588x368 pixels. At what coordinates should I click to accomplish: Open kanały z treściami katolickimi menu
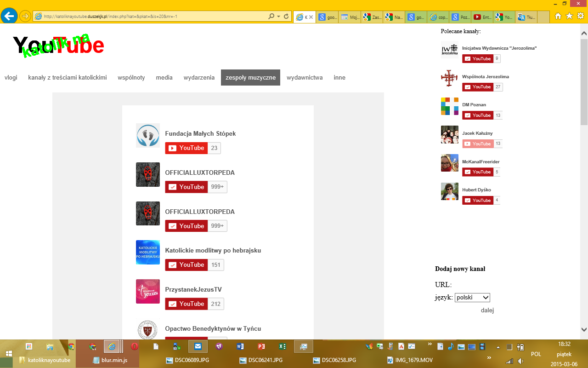(68, 78)
